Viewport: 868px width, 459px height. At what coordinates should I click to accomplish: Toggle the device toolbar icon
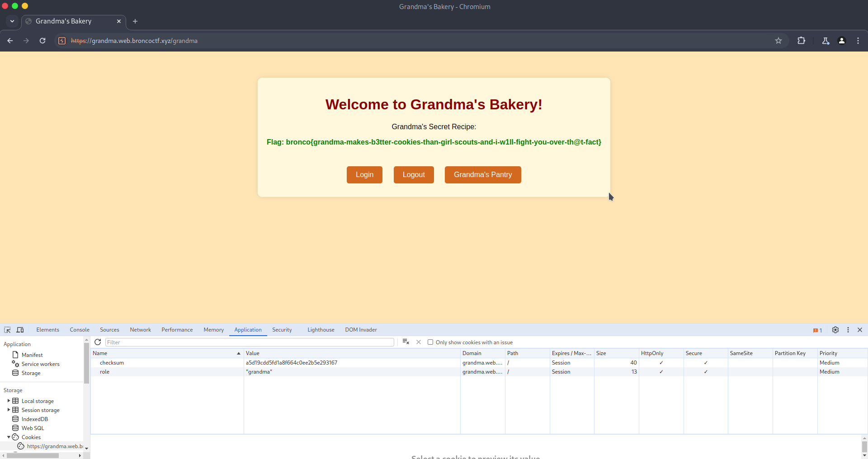click(20, 330)
